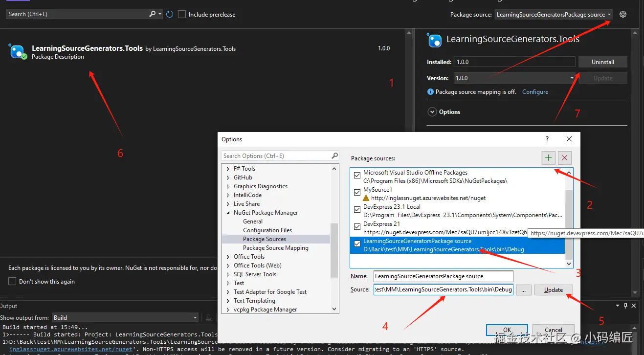Expand the F# Tools node
This screenshot has height=355, width=644.
(228, 169)
